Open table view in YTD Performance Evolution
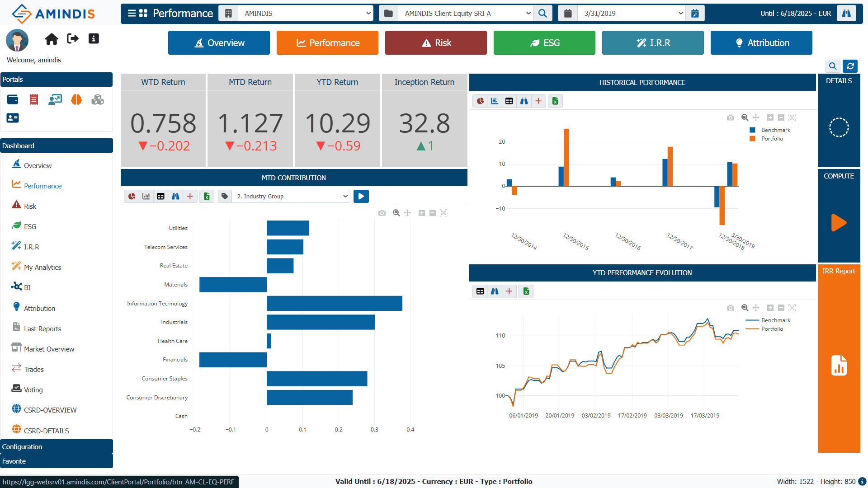Image resolution: width=868 pixels, height=488 pixels. tap(480, 291)
